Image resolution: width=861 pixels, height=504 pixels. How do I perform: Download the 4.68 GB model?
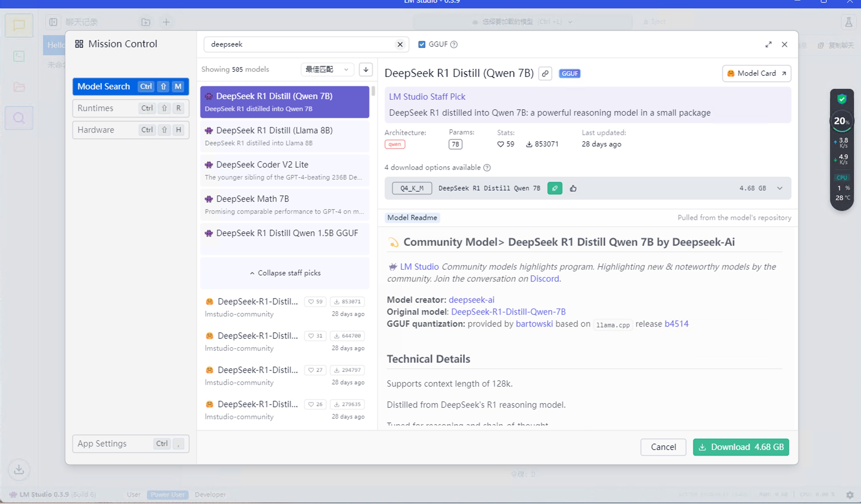point(740,447)
